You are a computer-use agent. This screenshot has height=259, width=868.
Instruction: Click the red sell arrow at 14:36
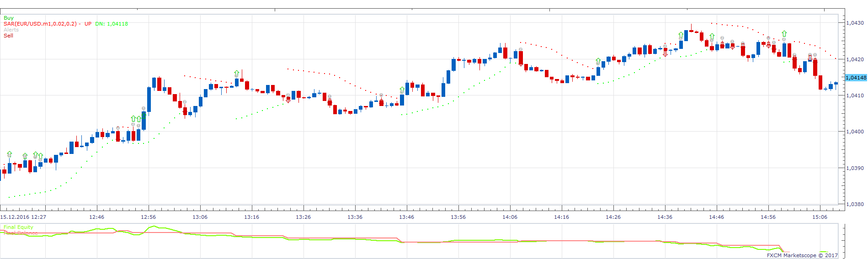click(x=666, y=53)
